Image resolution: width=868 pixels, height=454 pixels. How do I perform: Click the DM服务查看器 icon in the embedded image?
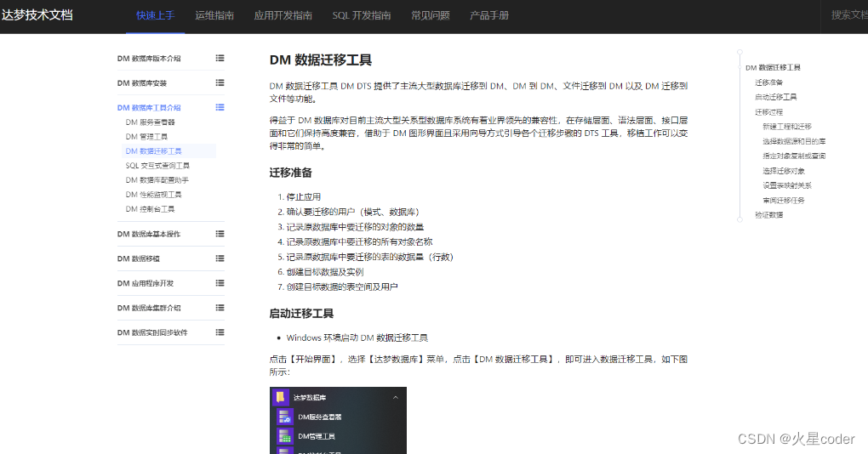tap(284, 417)
